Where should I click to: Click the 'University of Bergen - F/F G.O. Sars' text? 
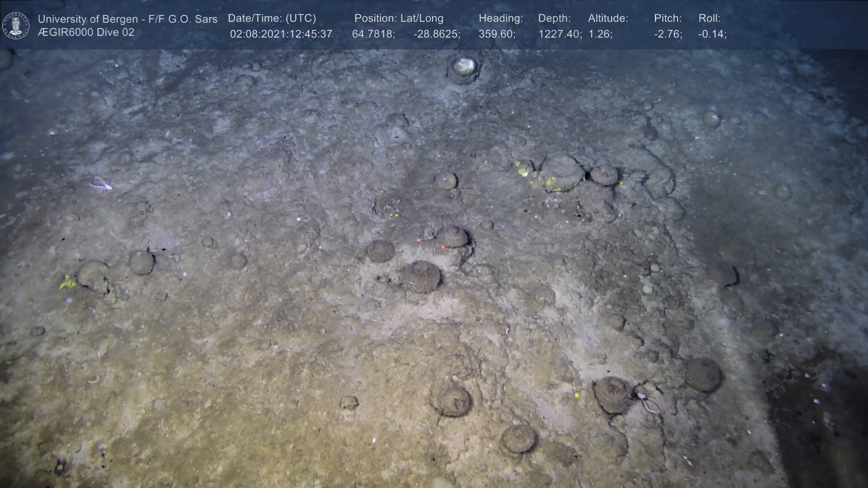click(127, 19)
